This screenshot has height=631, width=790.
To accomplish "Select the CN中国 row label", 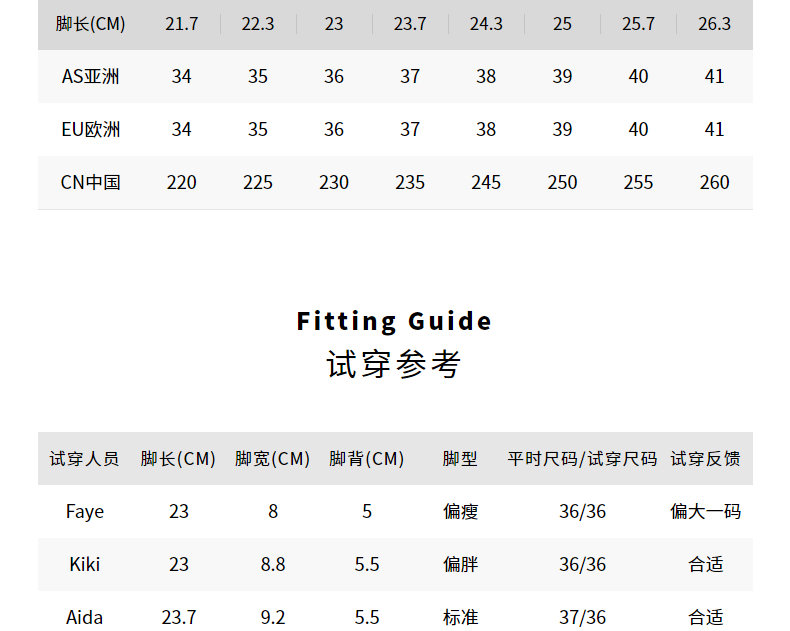I will tap(90, 182).
